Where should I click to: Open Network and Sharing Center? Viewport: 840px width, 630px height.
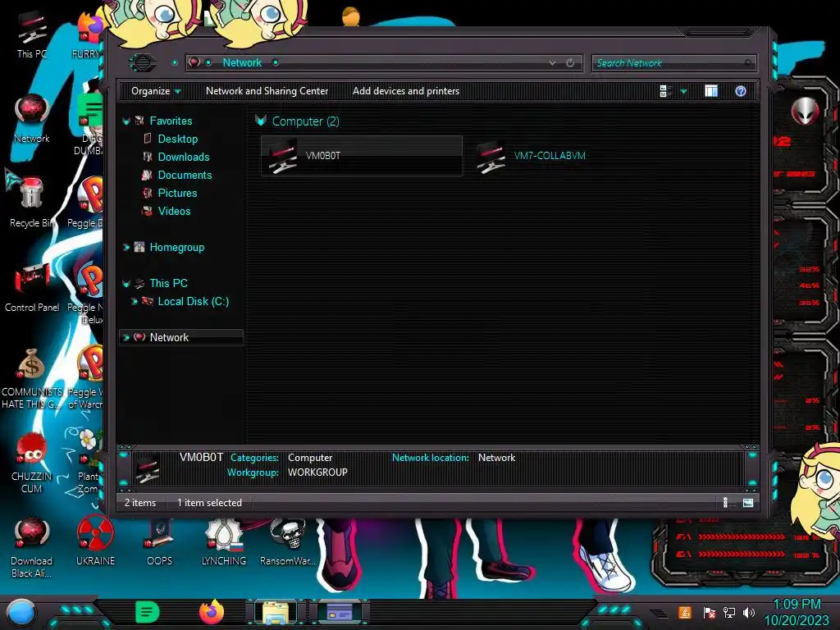click(x=267, y=91)
